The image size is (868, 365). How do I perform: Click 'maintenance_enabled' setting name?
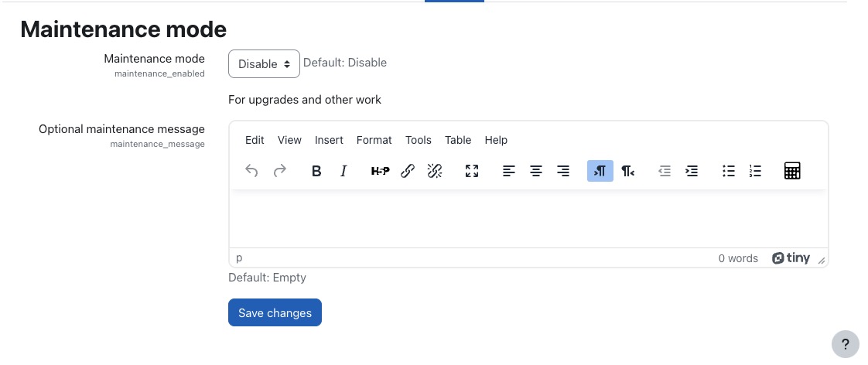coord(159,73)
